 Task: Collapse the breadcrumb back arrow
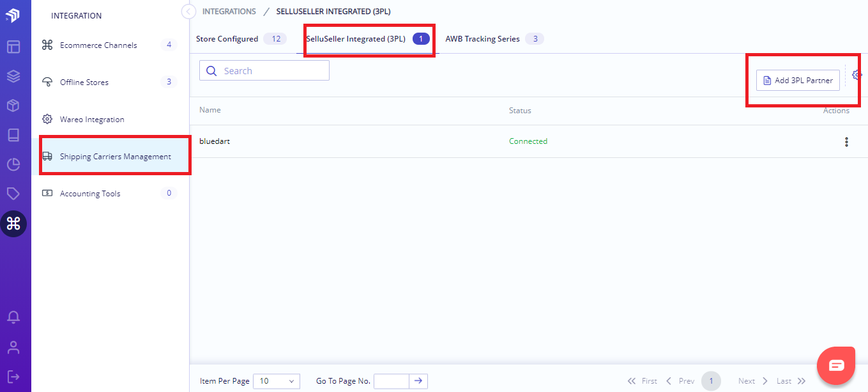187,11
